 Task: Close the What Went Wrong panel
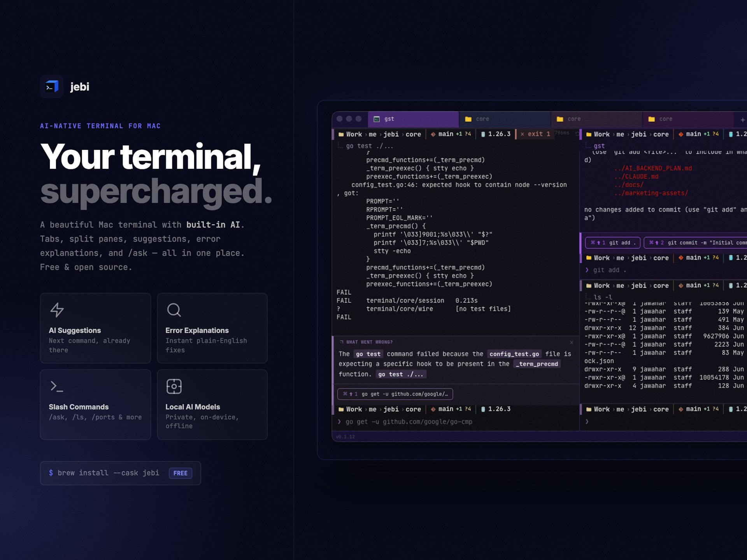pyautogui.click(x=572, y=342)
